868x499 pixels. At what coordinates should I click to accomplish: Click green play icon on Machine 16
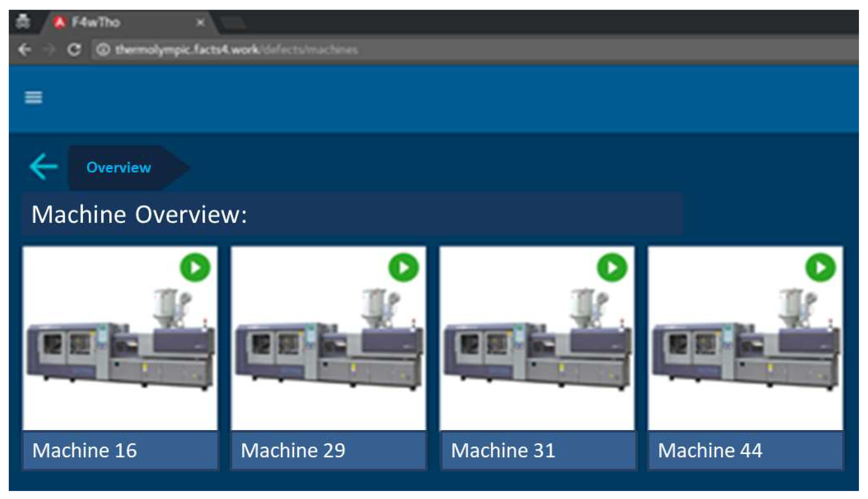[195, 268]
